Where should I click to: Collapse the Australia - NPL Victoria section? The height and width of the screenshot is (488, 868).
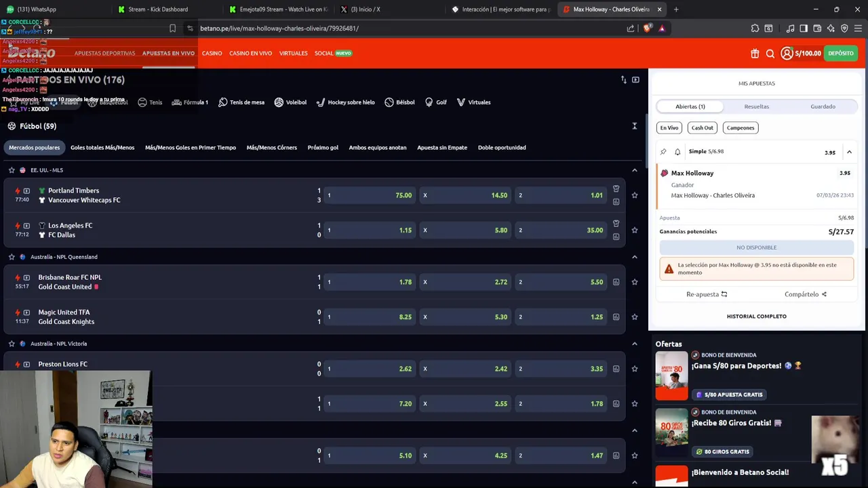635,344
